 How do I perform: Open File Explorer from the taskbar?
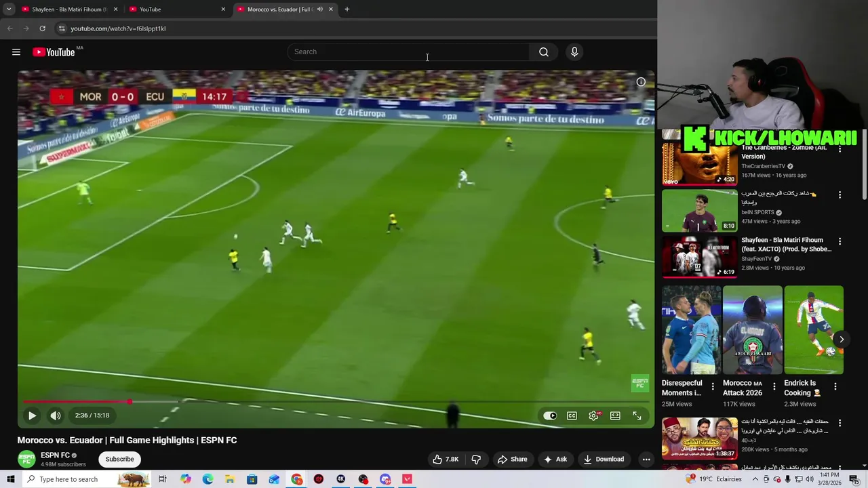(230, 479)
